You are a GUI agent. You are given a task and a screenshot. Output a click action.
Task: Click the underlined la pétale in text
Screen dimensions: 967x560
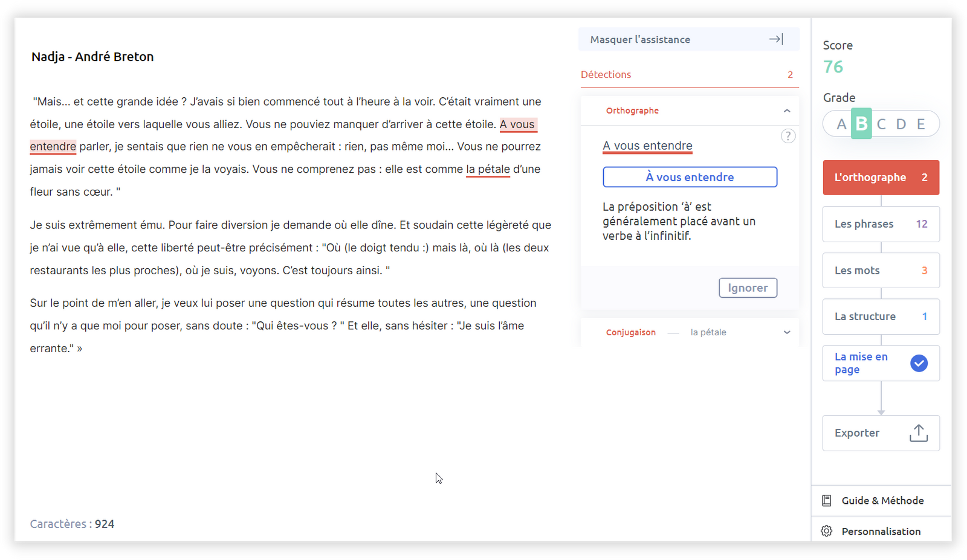coord(488,170)
